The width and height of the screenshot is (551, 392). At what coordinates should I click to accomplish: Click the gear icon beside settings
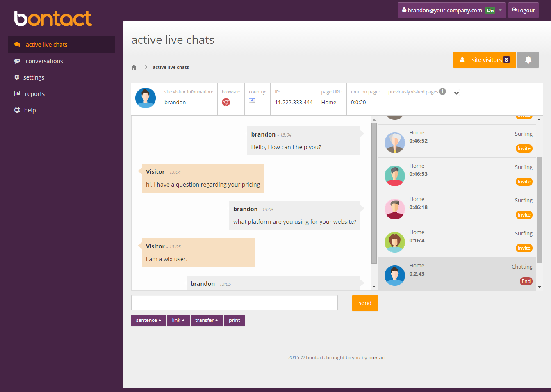point(17,77)
